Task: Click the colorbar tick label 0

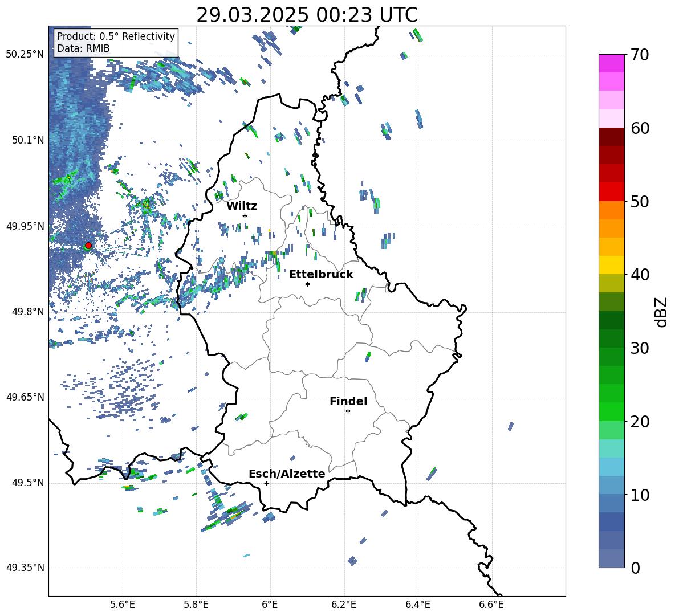Action: 635,568
